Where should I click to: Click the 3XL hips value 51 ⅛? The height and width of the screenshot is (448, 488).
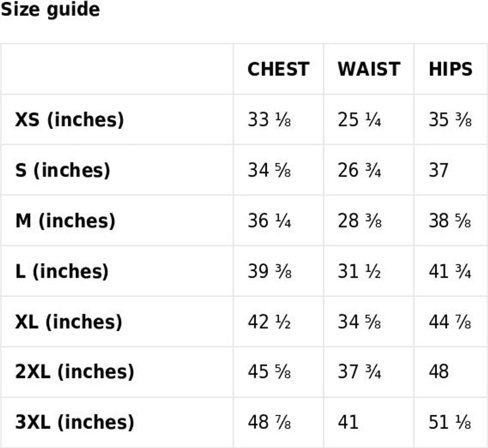(x=450, y=422)
